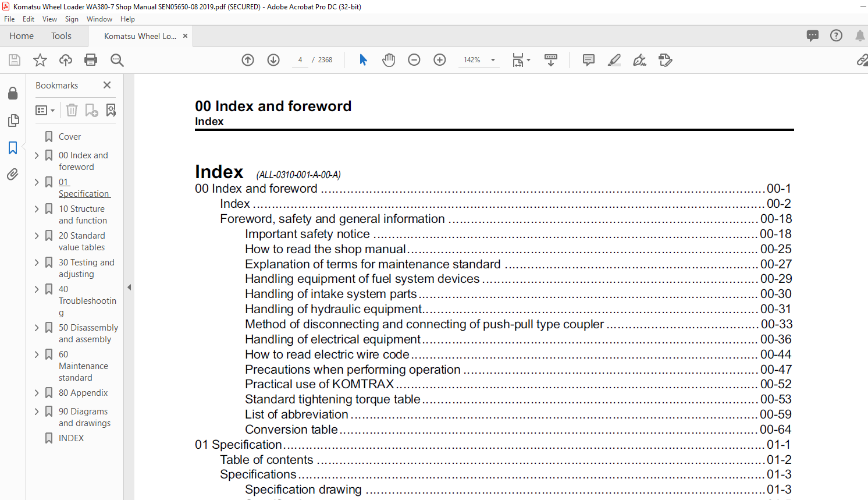Jump to the INDEX bookmark
868x500 pixels.
click(71, 438)
